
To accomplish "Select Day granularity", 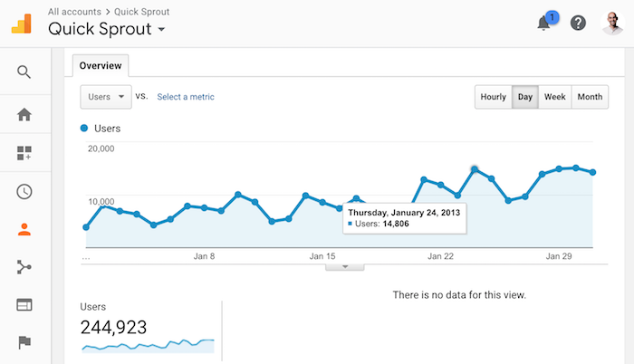I will pyautogui.click(x=524, y=97).
